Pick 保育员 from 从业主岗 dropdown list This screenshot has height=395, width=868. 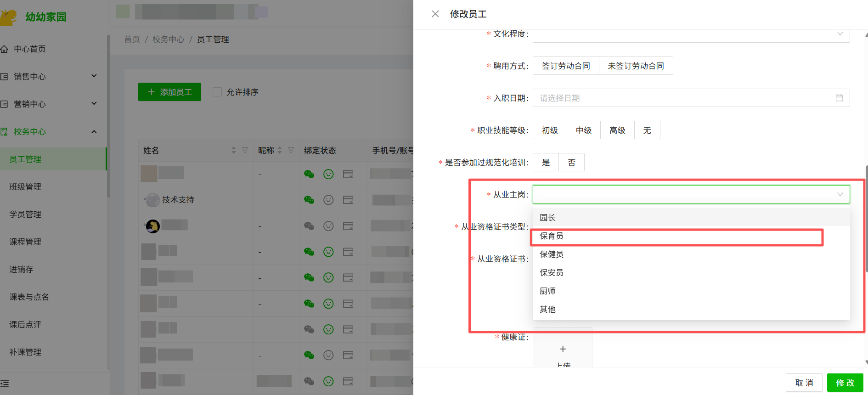(x=552, y=236)
